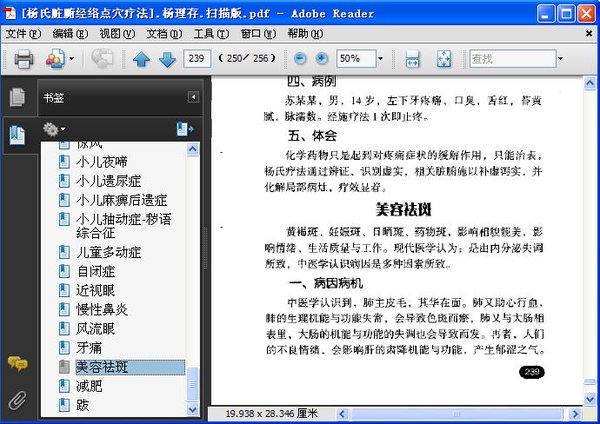Open the Comments panel icon
This screenshot has height=424, width=600.
click(17, 364)
